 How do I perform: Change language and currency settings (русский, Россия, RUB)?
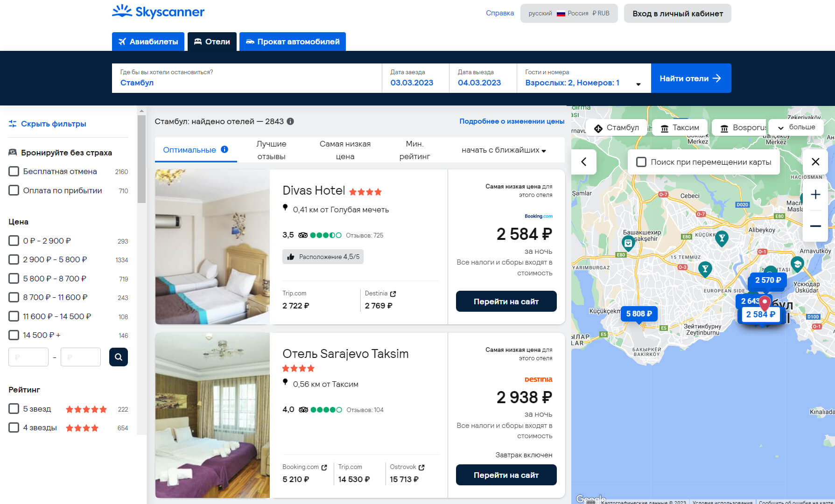tap(569, 13)
